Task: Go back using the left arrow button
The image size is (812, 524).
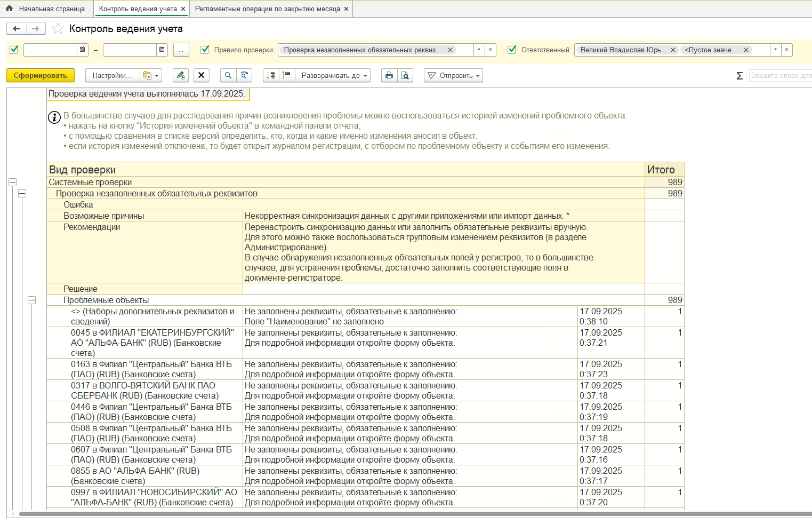Action: click(17, 29)
